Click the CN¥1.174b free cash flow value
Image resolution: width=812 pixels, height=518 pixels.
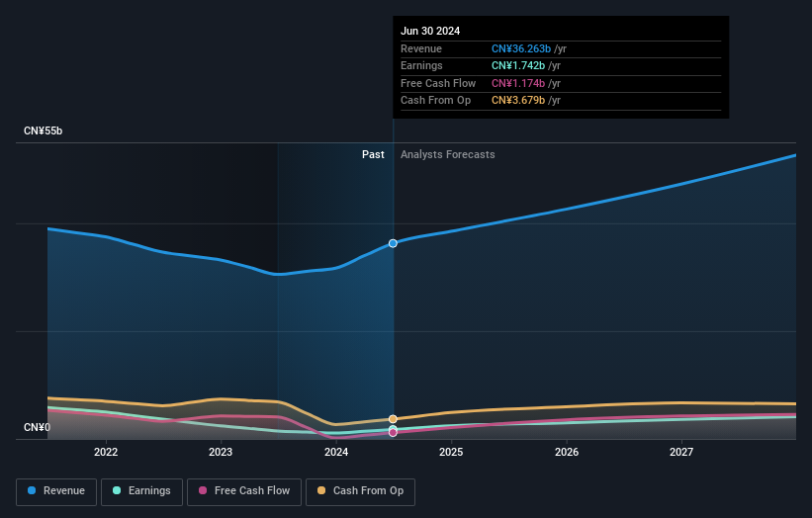518,83
